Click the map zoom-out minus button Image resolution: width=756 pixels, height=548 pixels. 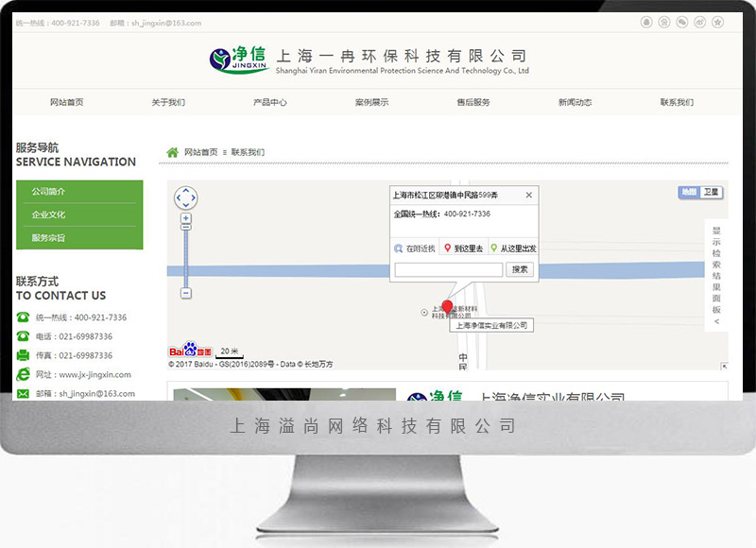(x=186, y=293)
